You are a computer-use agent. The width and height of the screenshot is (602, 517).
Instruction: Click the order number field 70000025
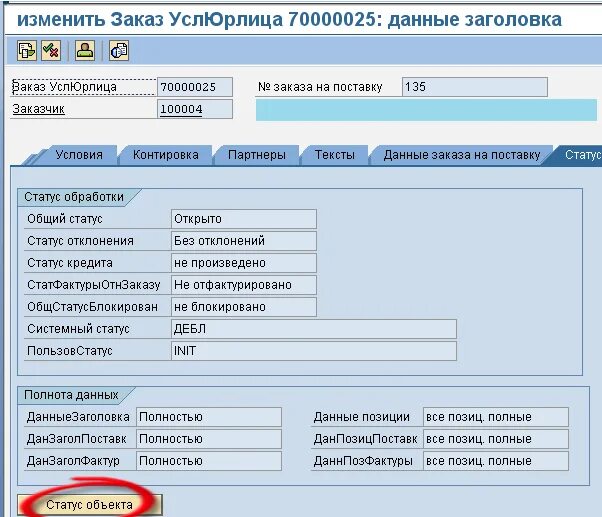point(195,87)
